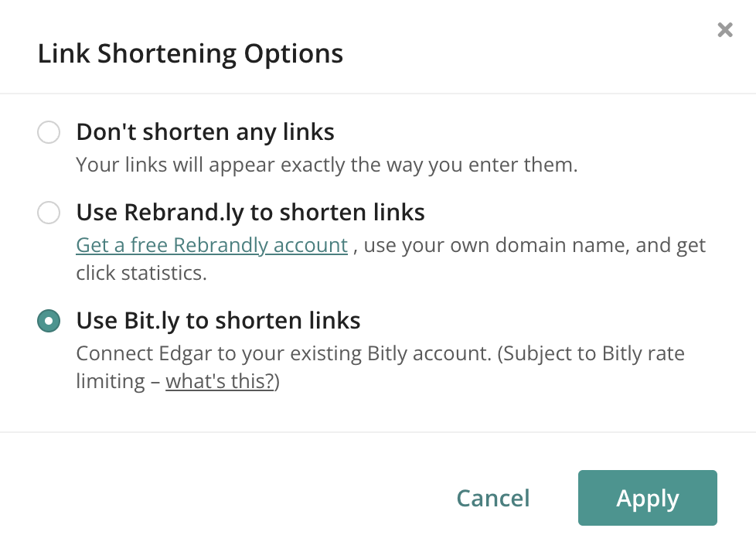The width and height of the screenshot is (756, 552).
Task: Cancel the Link Shortening Options dialog
Action: 492,498
